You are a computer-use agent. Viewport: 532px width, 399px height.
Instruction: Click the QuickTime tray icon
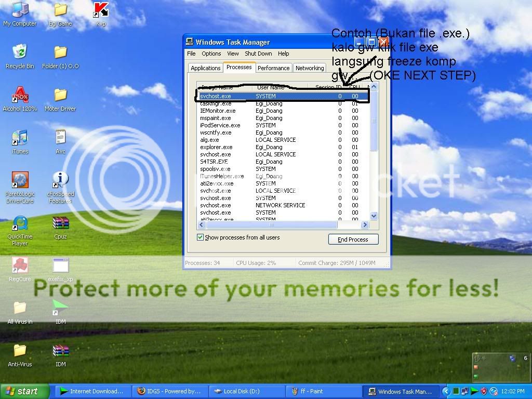tap(494, 391)
